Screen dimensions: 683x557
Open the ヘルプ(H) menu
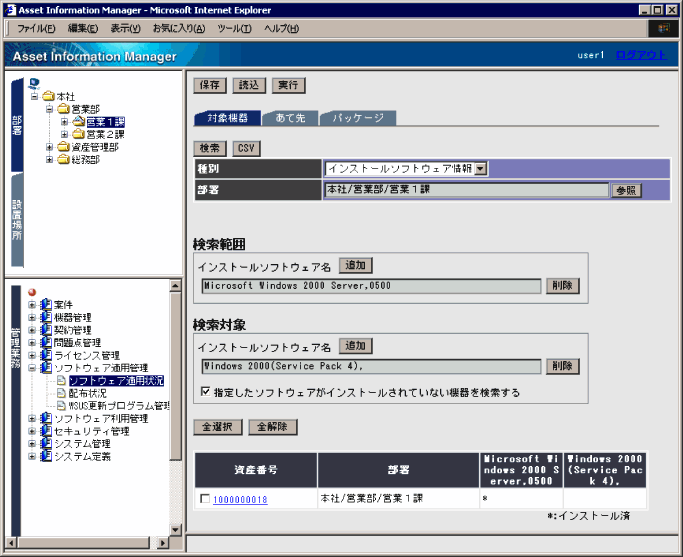pyautogui.click(x=281, y=29)
